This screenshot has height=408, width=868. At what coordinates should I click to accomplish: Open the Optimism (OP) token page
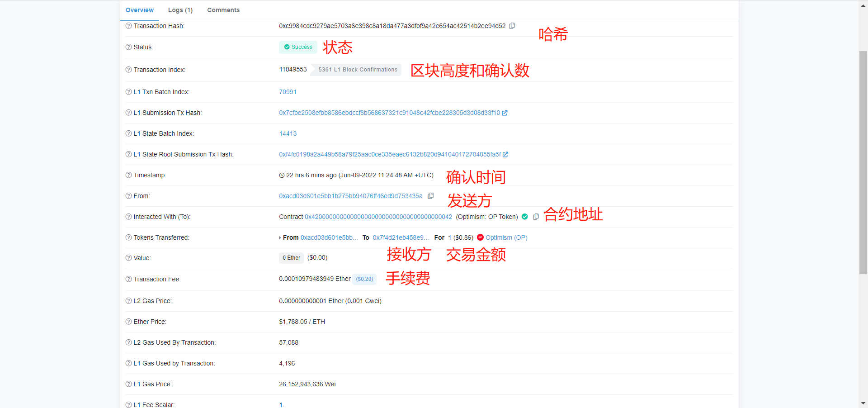pyautogui.click(x=506, y=237)
